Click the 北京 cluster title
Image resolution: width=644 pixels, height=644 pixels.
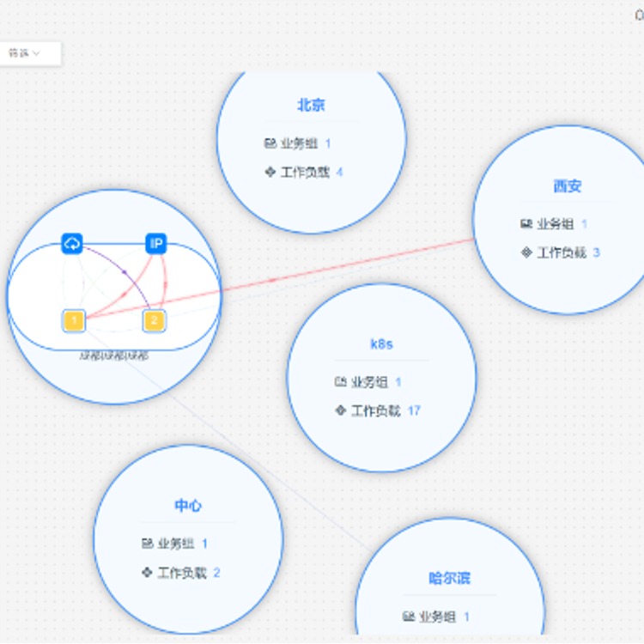[311, 106]
